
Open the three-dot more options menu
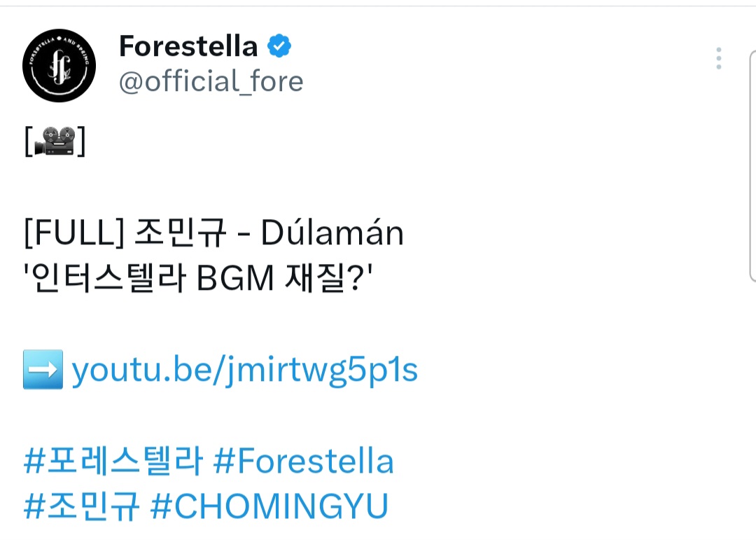718,59
